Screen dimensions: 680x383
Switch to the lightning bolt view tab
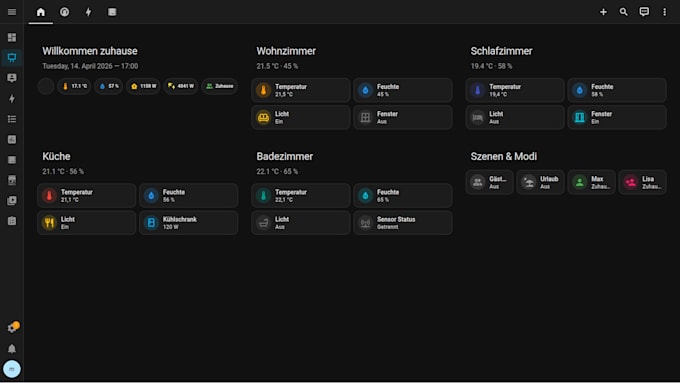pyautogui.click(x=88, y=12)
